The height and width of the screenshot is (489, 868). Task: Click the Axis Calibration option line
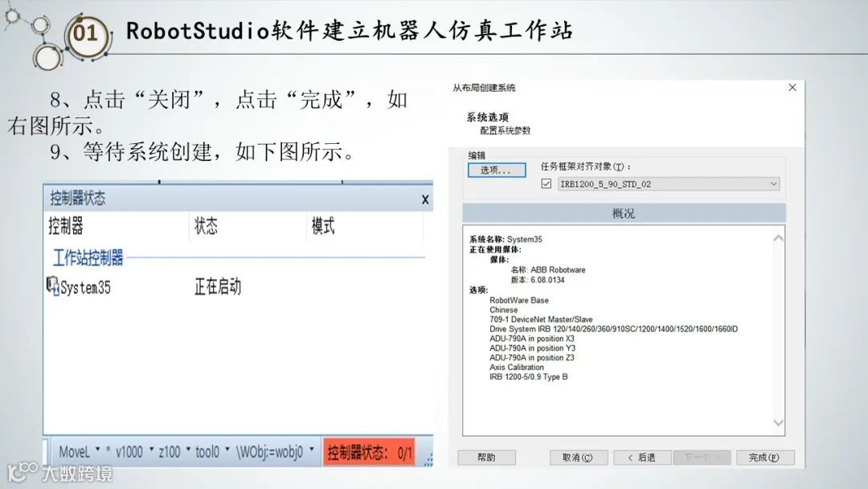[x=517, y=368]
